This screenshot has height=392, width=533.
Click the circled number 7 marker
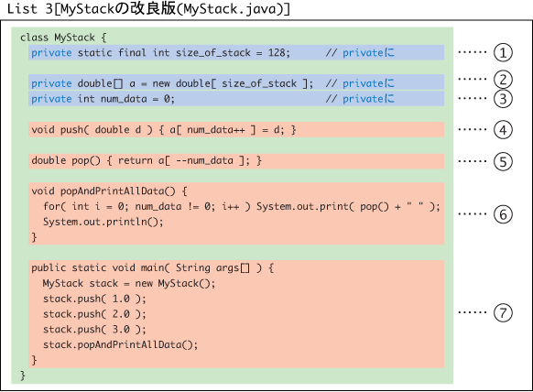pyautogui.click(x=503, y=313)
